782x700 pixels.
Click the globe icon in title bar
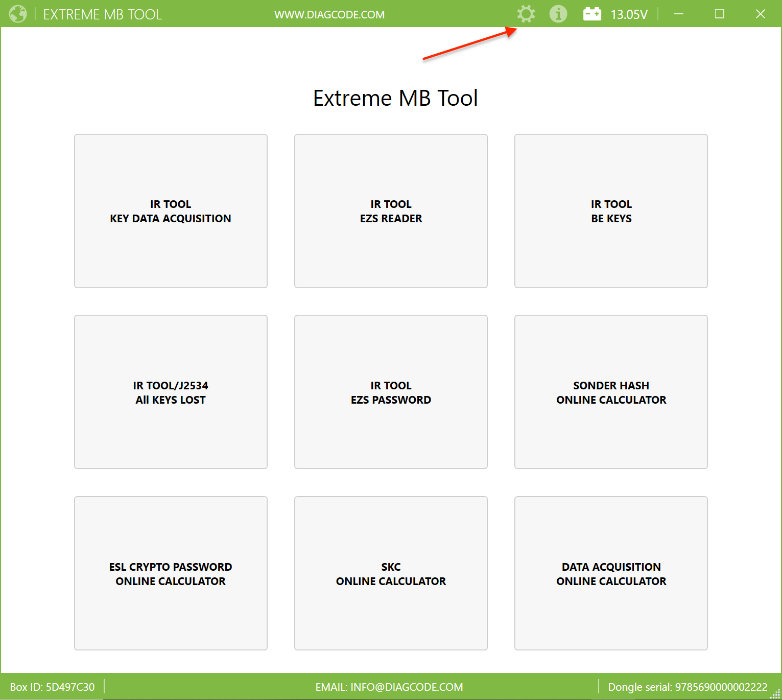pyautogui.click(x=18, y=14)
